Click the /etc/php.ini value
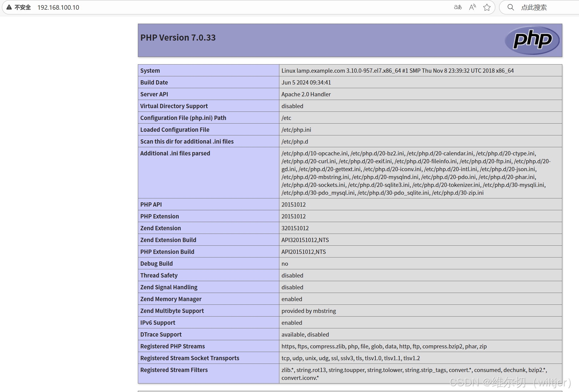579x392 pixels. 296,130
